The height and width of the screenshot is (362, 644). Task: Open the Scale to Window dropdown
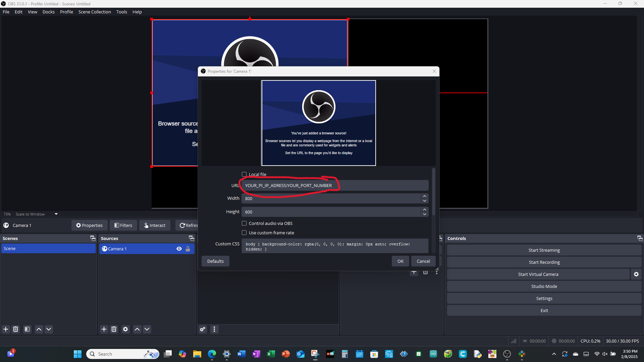click(37, 214)
